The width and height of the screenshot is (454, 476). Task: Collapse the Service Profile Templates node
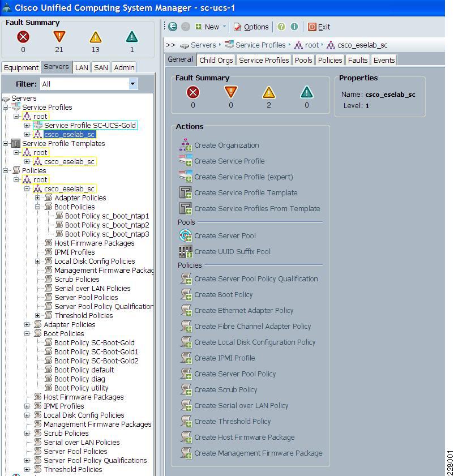tap(6, 143)
